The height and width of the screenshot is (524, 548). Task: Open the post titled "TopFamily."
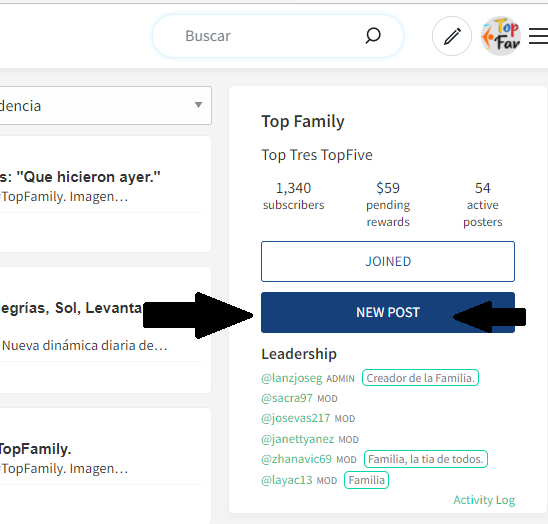35,449
